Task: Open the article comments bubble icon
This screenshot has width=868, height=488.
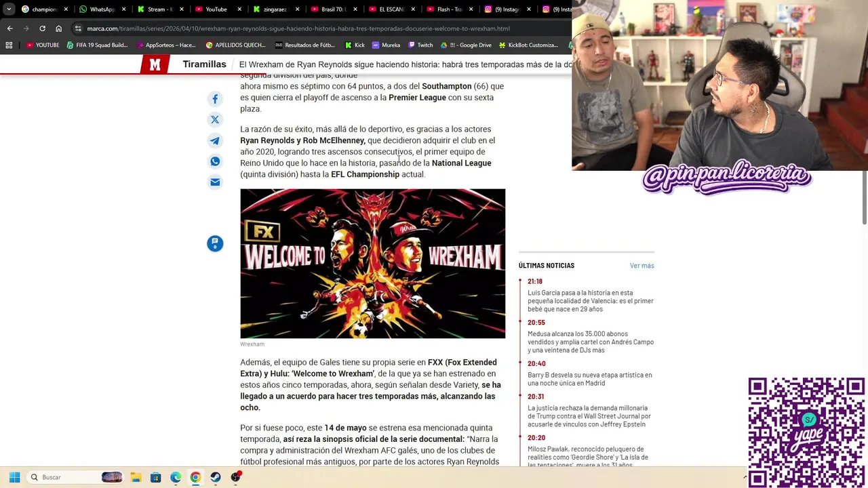Action: pos(215,243)
